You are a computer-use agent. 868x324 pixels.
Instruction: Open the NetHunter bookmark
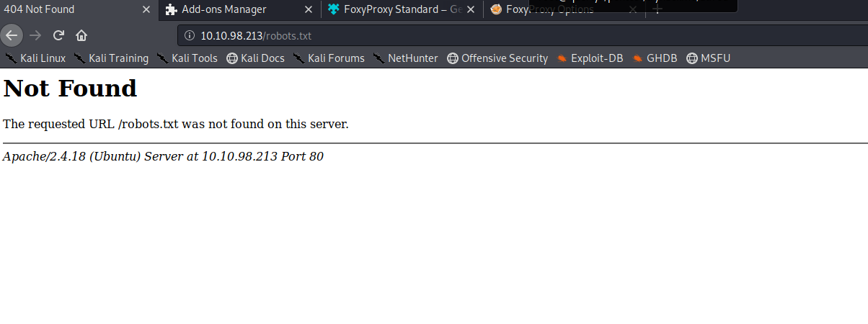coord(405,58)
